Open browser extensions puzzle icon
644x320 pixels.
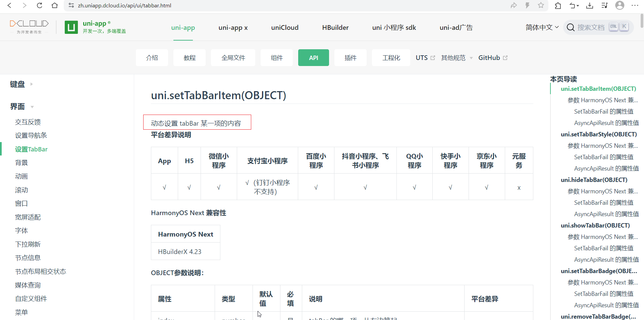click(x=558, y=5)
